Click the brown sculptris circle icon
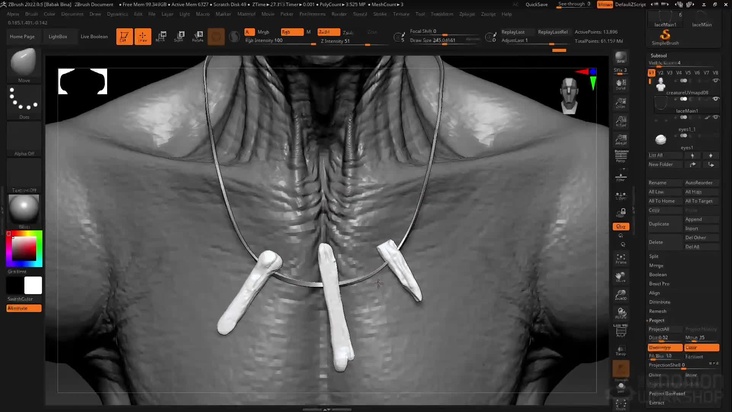The image size is (732, 412). pos(216,36)
